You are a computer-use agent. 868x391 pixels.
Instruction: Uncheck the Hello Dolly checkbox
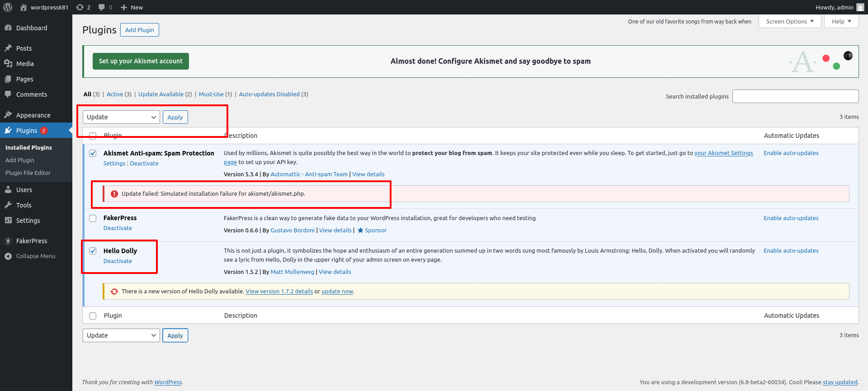click(x=93, y=251)
